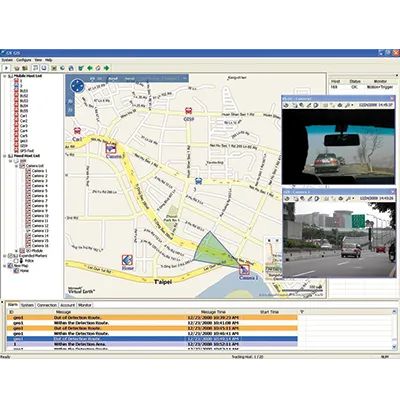Switch to the Monitor tab in bottom panel
400x400 pixels.
(x=85, y=305)
